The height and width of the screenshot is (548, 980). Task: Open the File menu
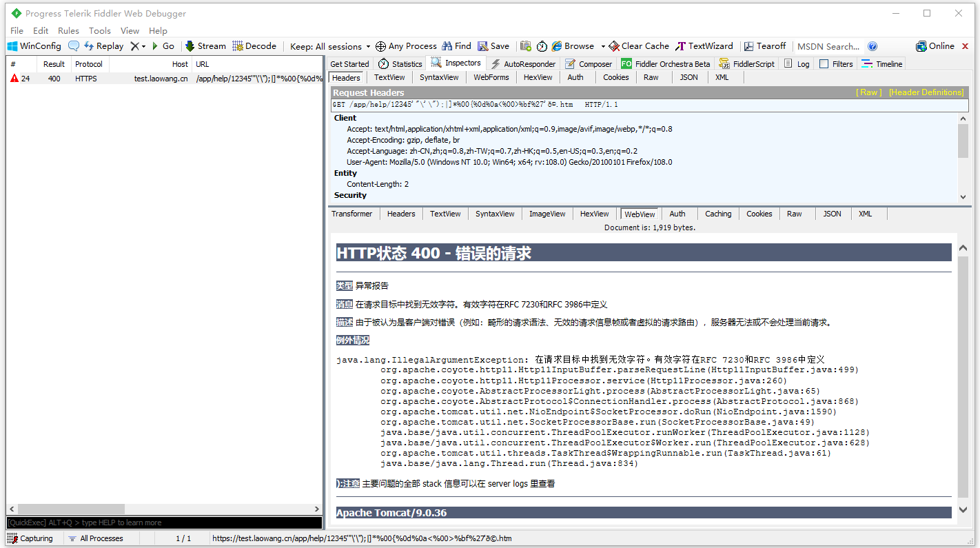17,30
